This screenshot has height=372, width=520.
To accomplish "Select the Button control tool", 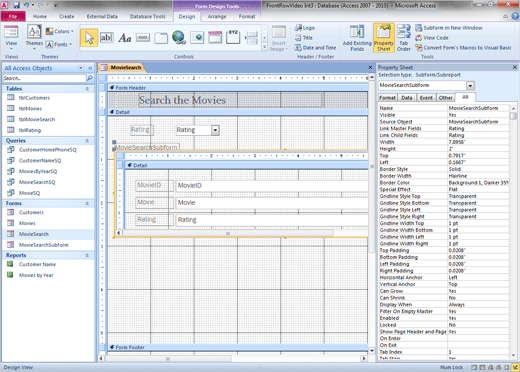I will (143, 38).
